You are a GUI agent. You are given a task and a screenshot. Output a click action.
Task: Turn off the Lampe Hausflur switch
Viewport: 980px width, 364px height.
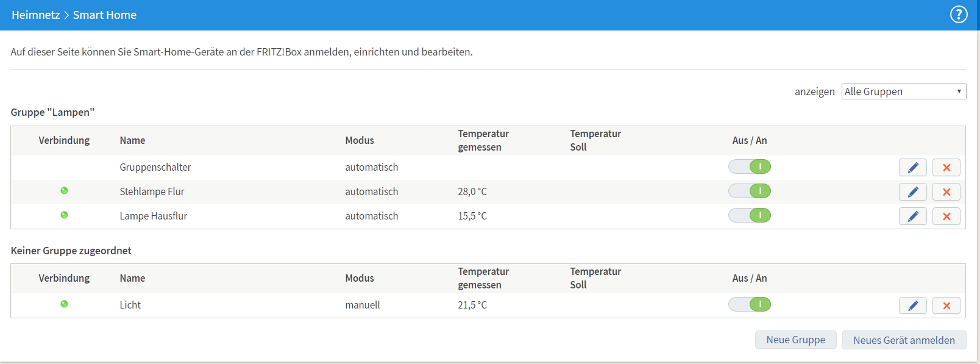(750, 215)
